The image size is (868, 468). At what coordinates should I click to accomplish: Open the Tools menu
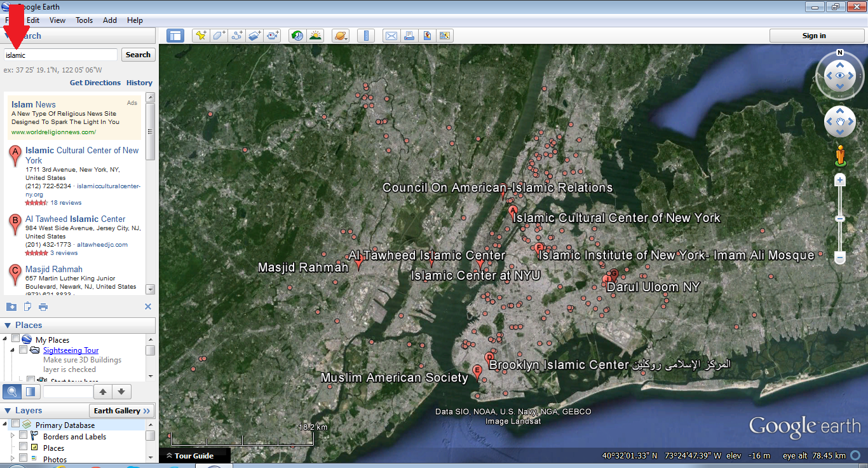click(85, 20)
